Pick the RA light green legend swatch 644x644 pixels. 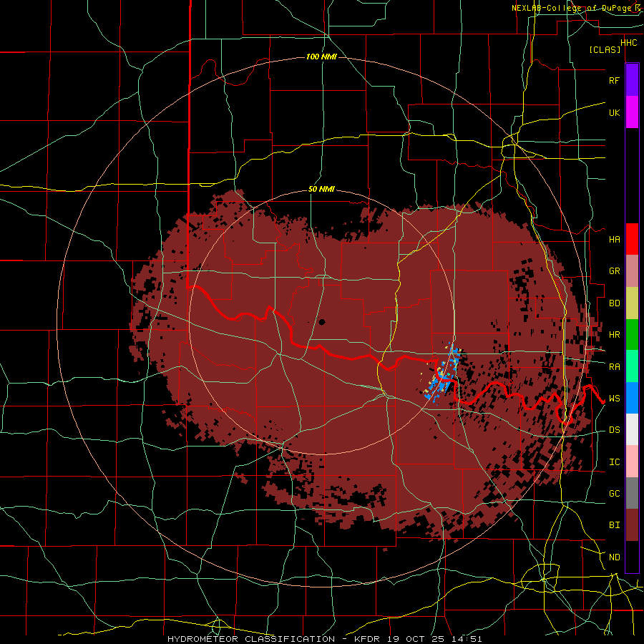click(x=632, y=366)
